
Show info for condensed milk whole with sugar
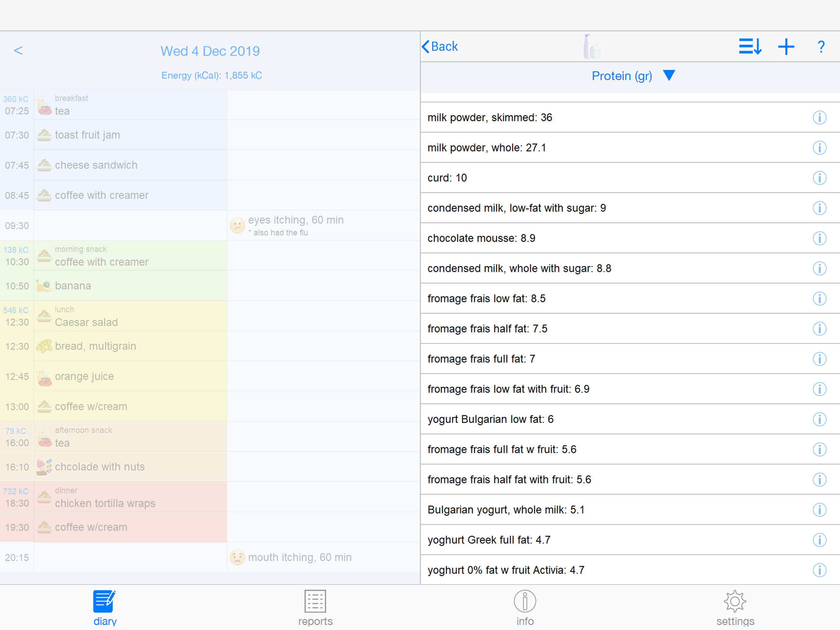tap(819, 268)
